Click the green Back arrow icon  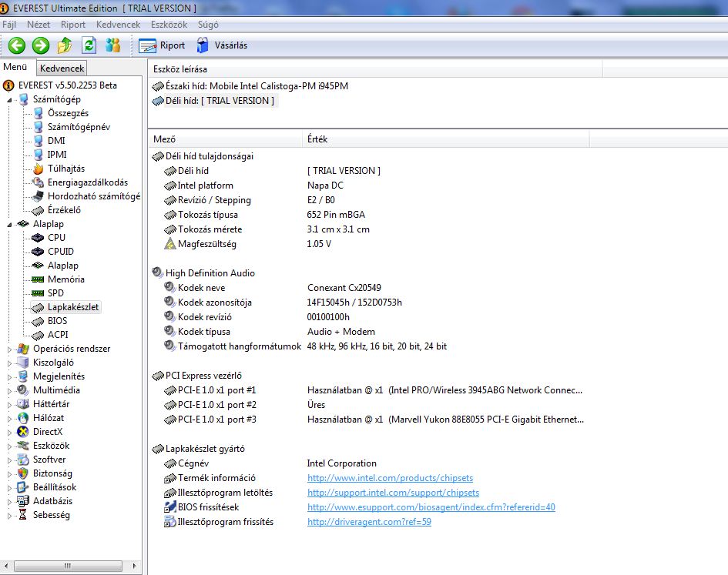(17, 45)
